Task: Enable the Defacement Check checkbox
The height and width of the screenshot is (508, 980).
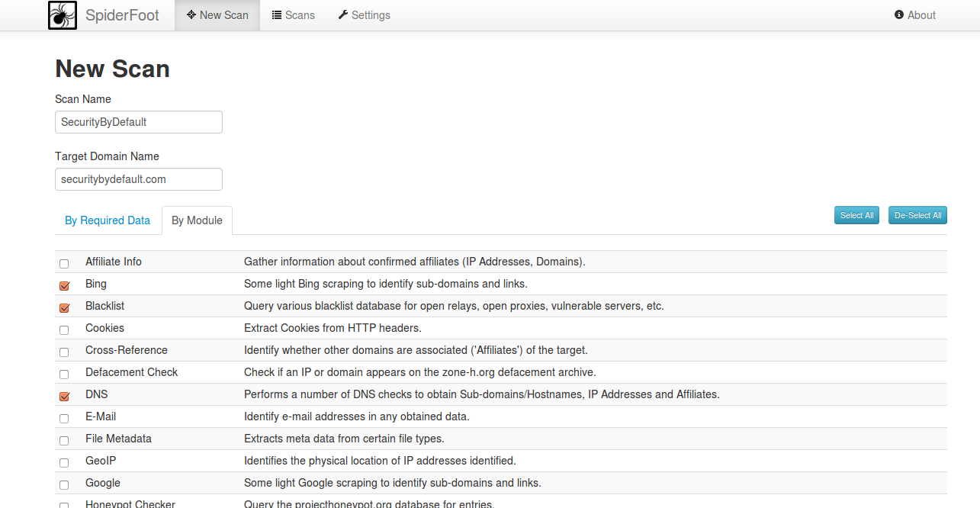Action: coord(64,374)
